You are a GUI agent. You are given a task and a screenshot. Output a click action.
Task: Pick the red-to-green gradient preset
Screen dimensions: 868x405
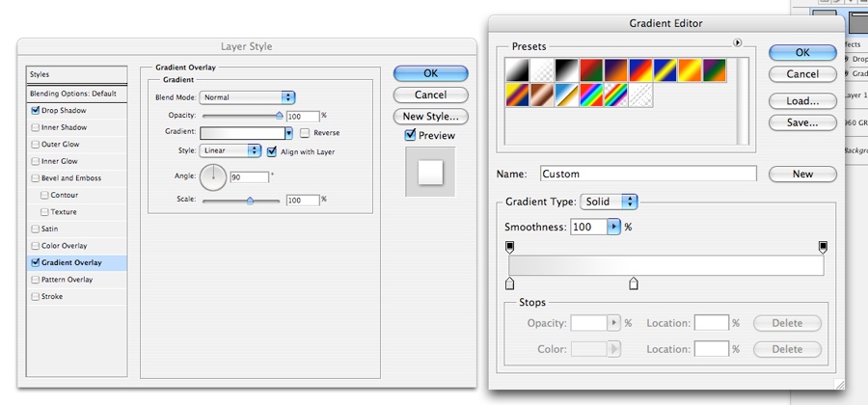(591, 70)
